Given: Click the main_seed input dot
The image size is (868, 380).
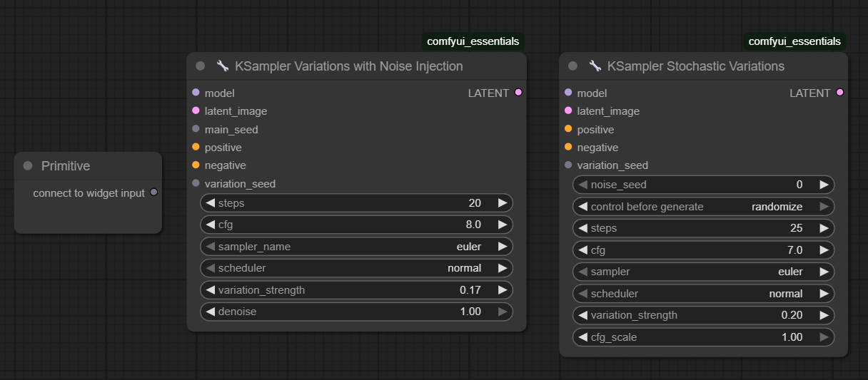Looking at the screenshot, I should click(196, 129).
